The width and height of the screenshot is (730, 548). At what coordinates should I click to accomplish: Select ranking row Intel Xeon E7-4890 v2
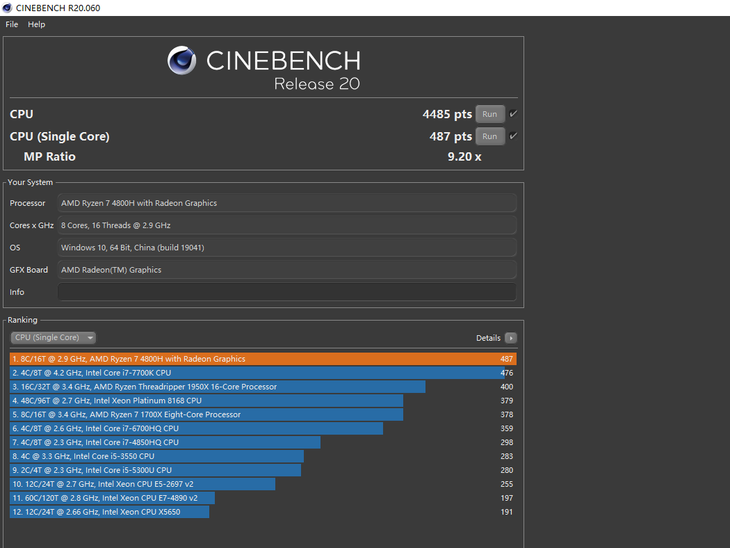[x=263, y=498]
